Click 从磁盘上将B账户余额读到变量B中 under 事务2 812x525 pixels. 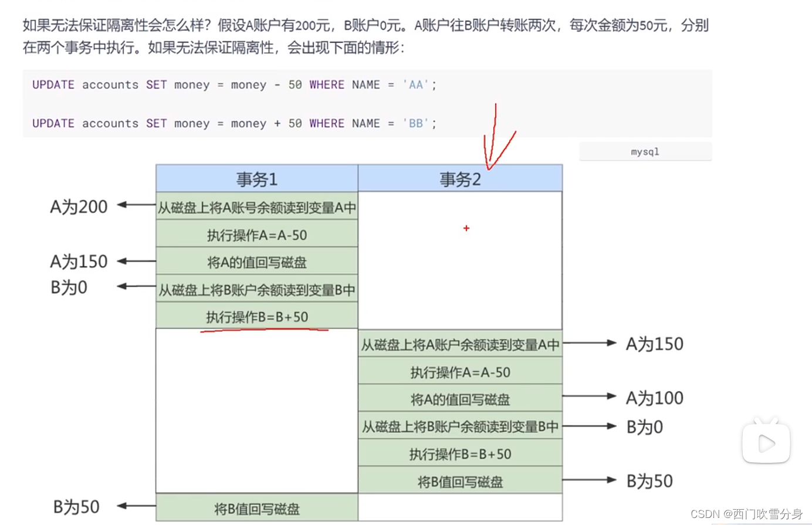coord(461,426)
